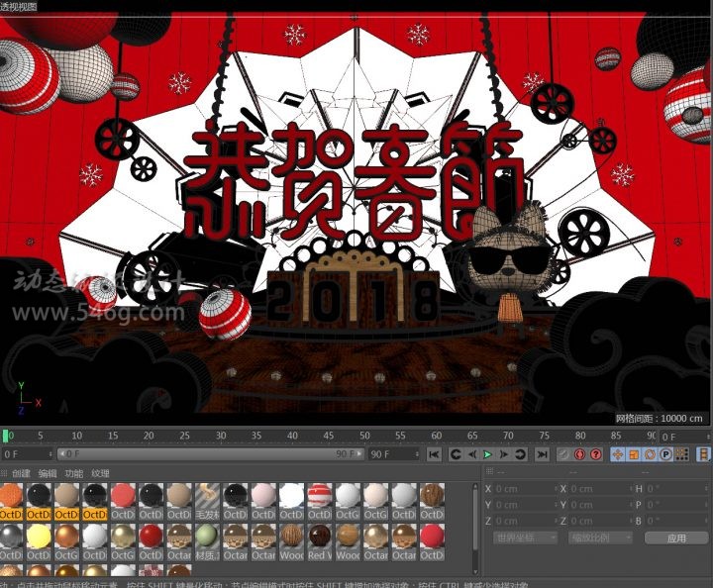Open the 编辑 menu in material manager
The width and height of the screenshot is (713, 588).
click(48, 474)
